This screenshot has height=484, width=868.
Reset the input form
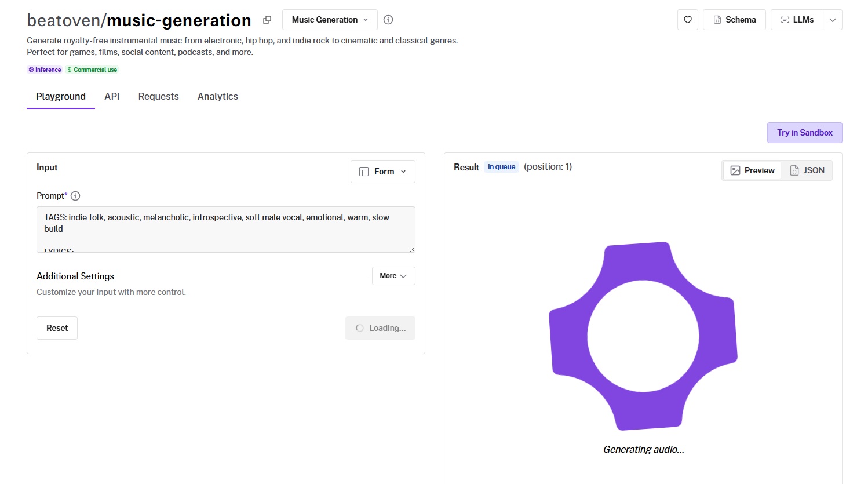[57, 328]
